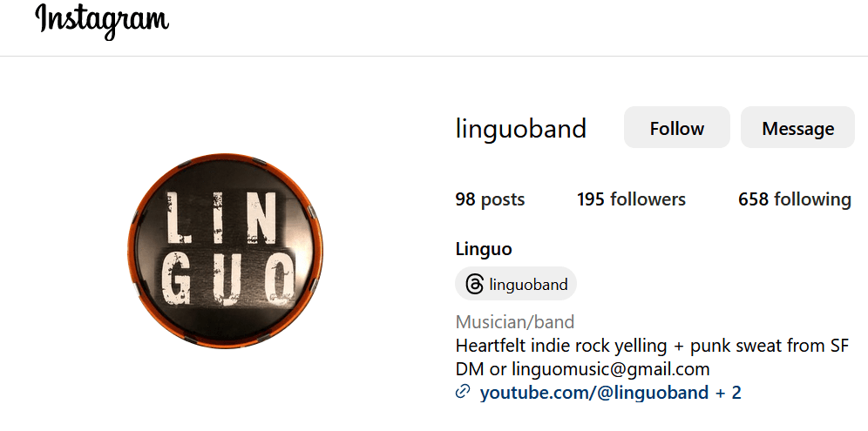The height and width of the screenshot is (431, 868).
Task: Message the linguoband account
Action: coord(797,128)
